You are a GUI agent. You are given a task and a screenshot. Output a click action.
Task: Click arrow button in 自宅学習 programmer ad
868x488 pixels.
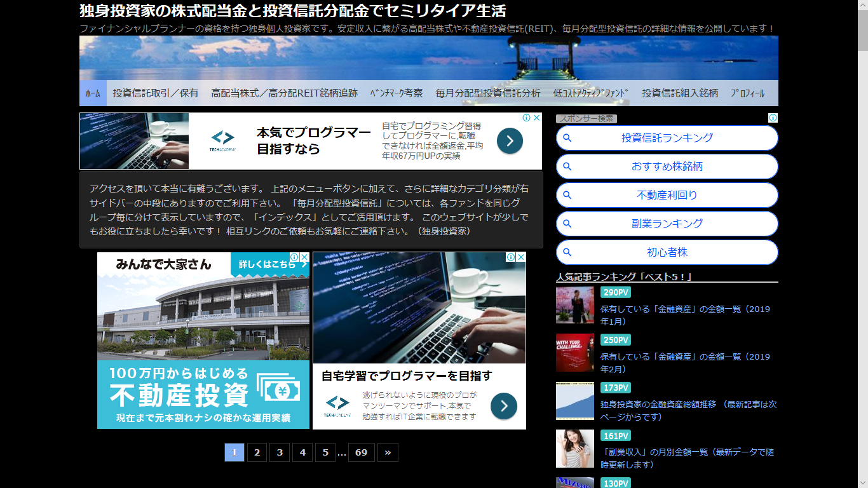point(504,406)
